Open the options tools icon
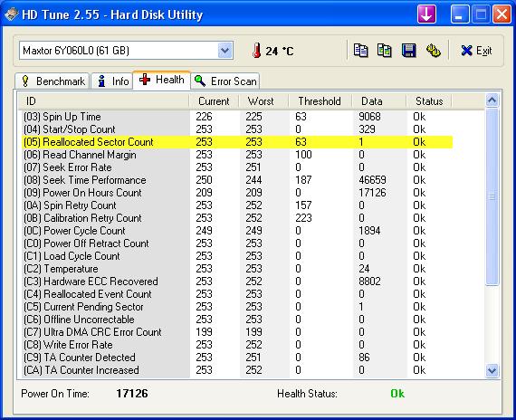 [x=433, y=51]
